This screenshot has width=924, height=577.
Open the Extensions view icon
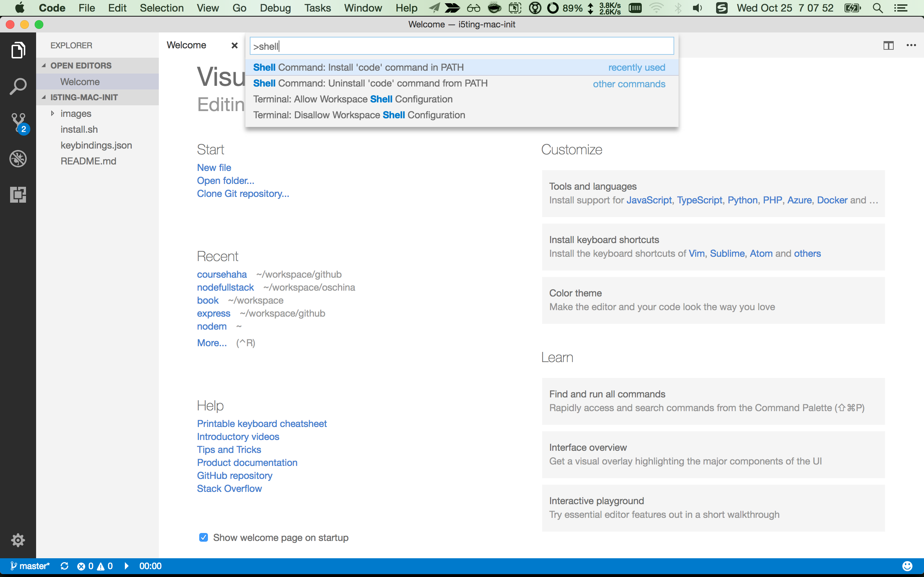click(x=18, y=195)
